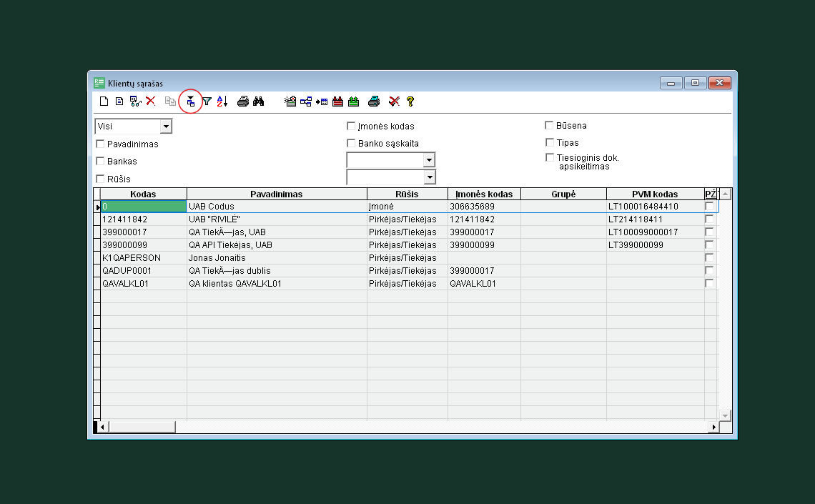Search clients with the binoculars icon
Viewport: 815px width, 504px height.
[x=259, y=102]
